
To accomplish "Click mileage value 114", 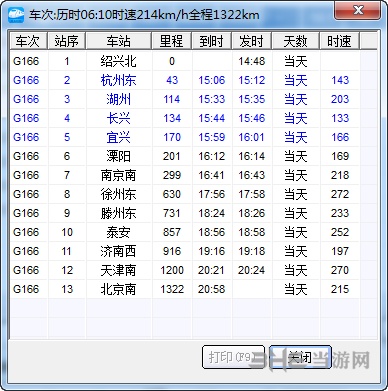I will 172,99.
